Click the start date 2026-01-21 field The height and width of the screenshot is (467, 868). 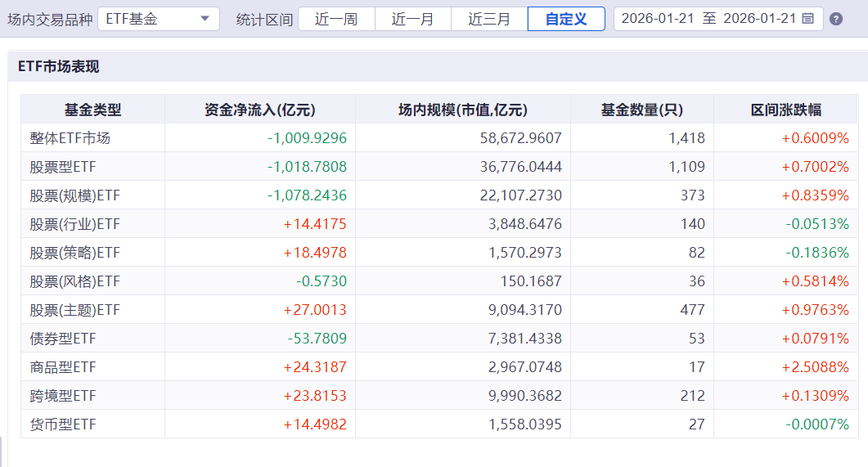click(658, 19)
